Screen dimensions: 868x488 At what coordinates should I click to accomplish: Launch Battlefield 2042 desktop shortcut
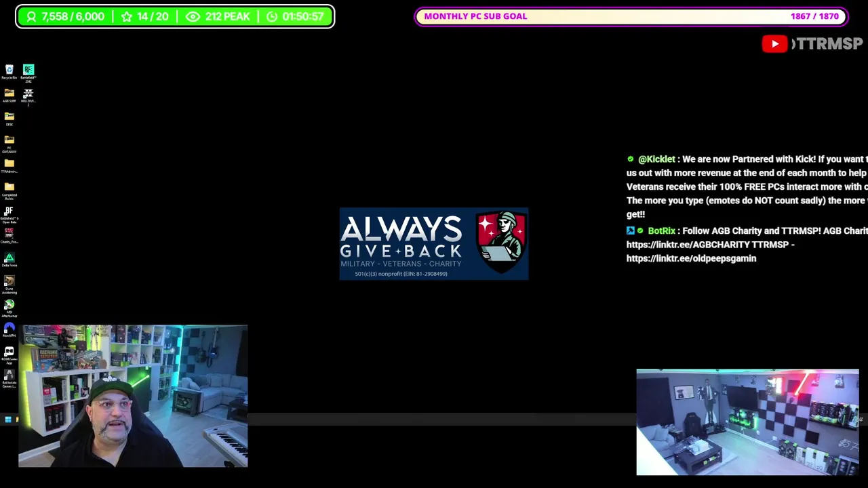click(x=28, y=73)
